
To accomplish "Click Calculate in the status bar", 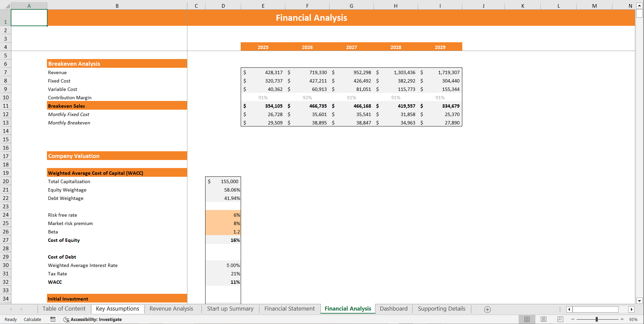I will coord(32,319).
